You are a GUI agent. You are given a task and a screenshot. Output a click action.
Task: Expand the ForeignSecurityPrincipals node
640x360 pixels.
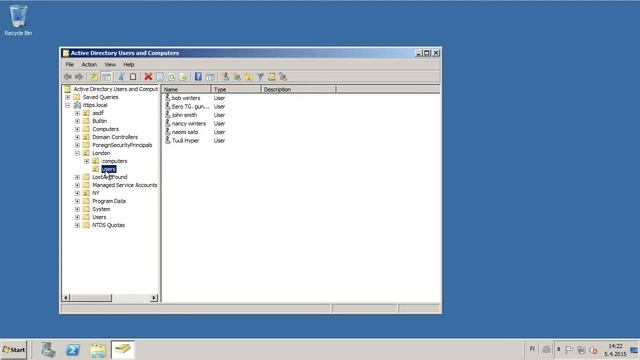click(77, 145)
